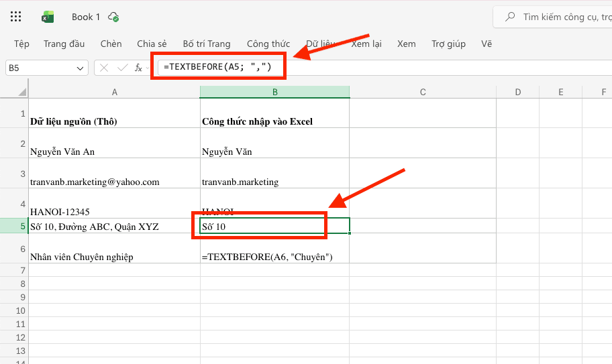Open the Xem lại tab
This screenshot has height=364, width=612.
pyautogui.click(x=366, y=44)
